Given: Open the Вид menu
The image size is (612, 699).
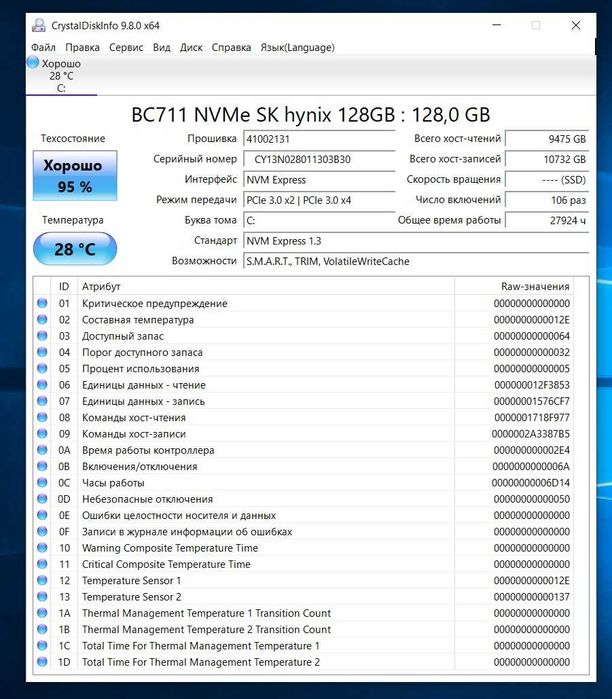Looking at the screenshot, I should (x=162, y=47).
